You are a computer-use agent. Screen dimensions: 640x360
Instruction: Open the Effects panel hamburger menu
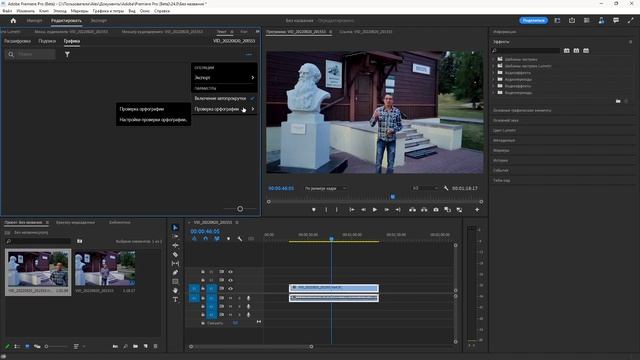point(630,42)
